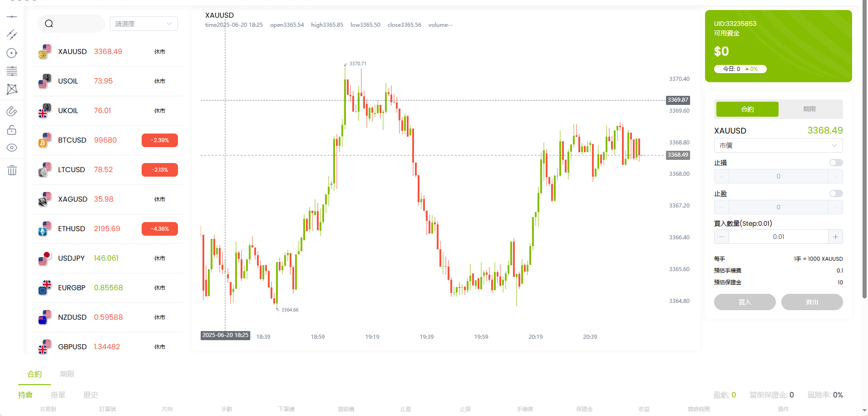
Task: Switch order panel to 期限 tab
Action: (809, 109)
